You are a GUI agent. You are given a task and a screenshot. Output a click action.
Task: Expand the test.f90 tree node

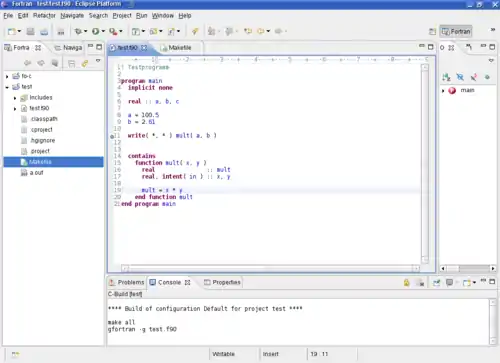15,109
